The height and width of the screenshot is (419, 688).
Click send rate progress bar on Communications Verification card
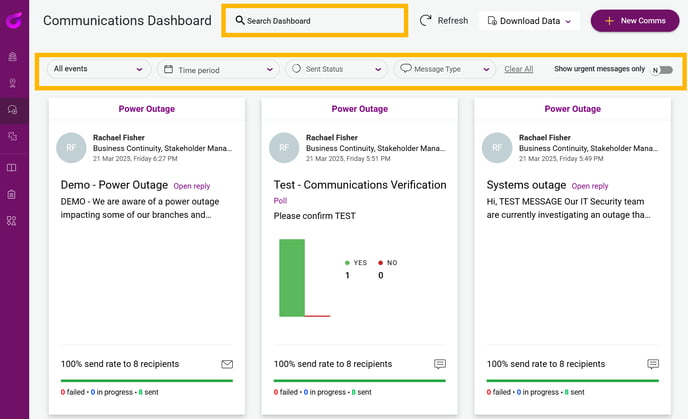point(360,380)
